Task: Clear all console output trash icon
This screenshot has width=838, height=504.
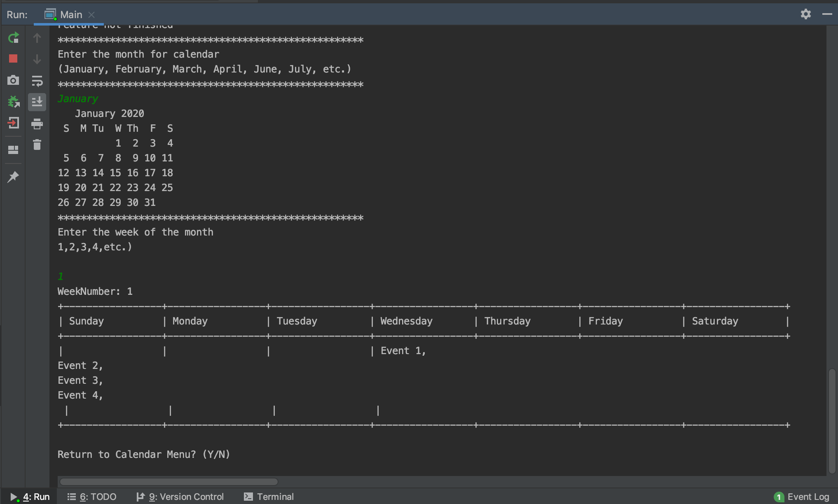Action: 37,145
